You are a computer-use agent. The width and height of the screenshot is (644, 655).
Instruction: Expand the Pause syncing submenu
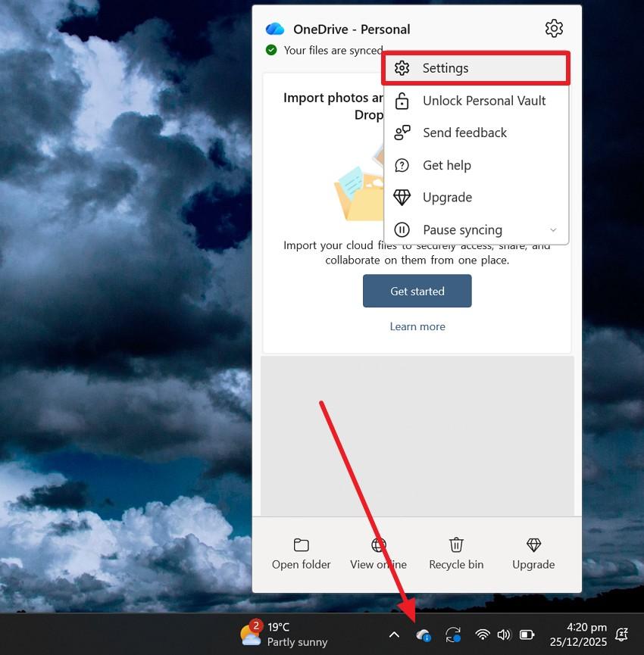552,229
